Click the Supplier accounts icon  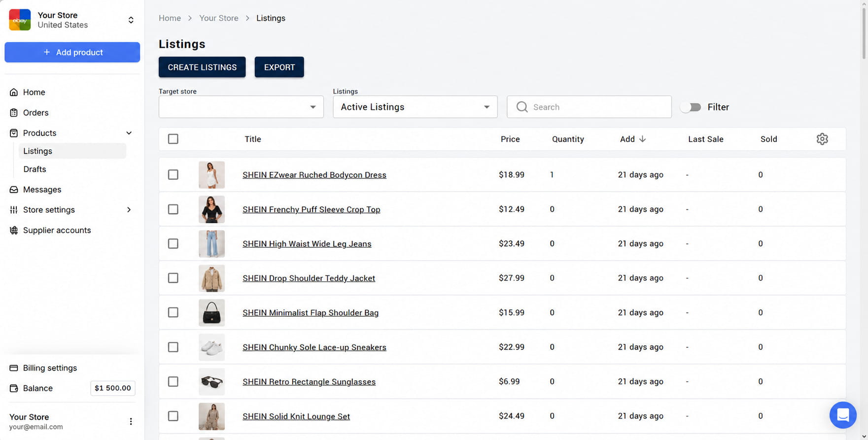[x=14, y=230]
